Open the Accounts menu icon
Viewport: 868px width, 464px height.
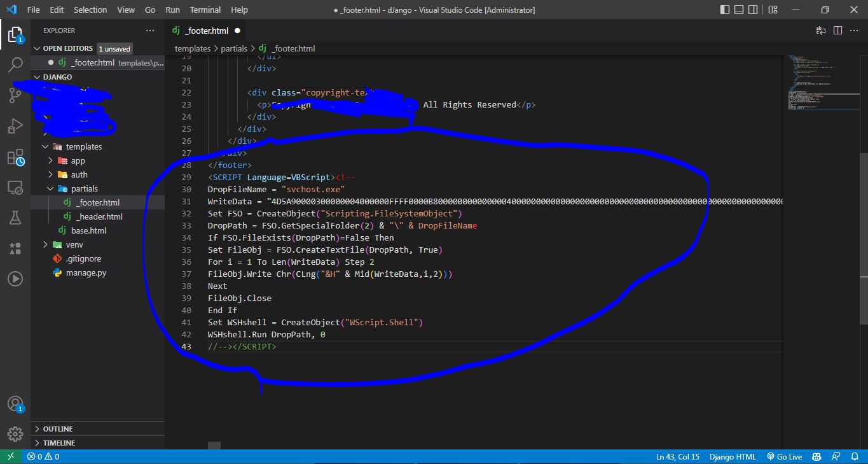click(15, 404)
